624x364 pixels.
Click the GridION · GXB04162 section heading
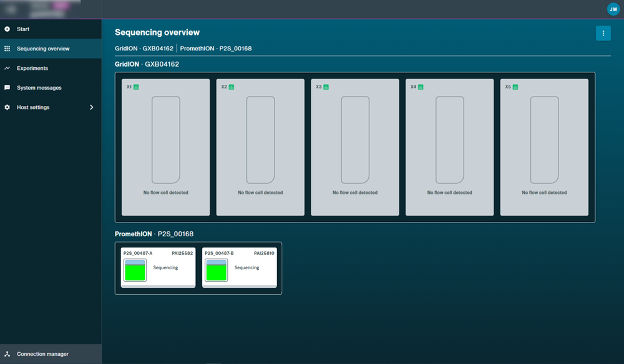(147, 64)
